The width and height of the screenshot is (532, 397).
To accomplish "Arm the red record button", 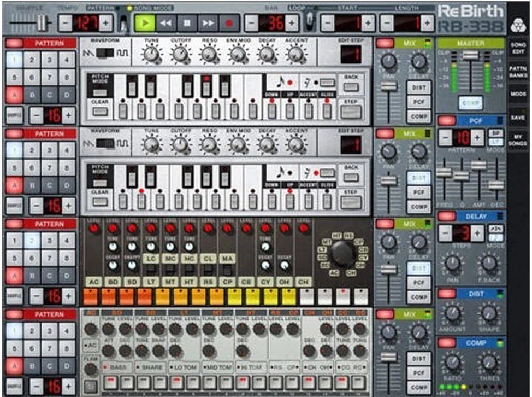I will point(229,23).
